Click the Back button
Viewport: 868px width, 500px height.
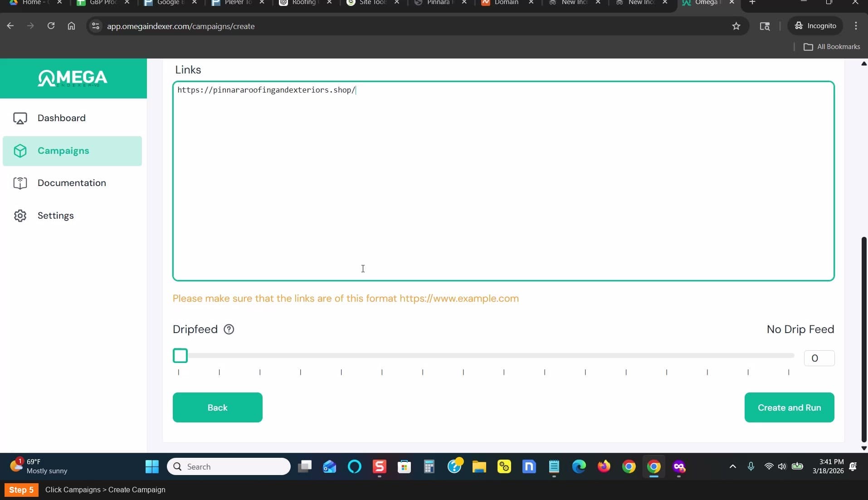(x=217, y=407)
